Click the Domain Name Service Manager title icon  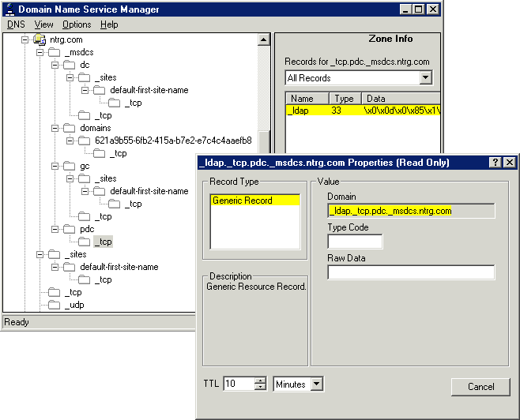pyautogui.click(x=9, y=9)
